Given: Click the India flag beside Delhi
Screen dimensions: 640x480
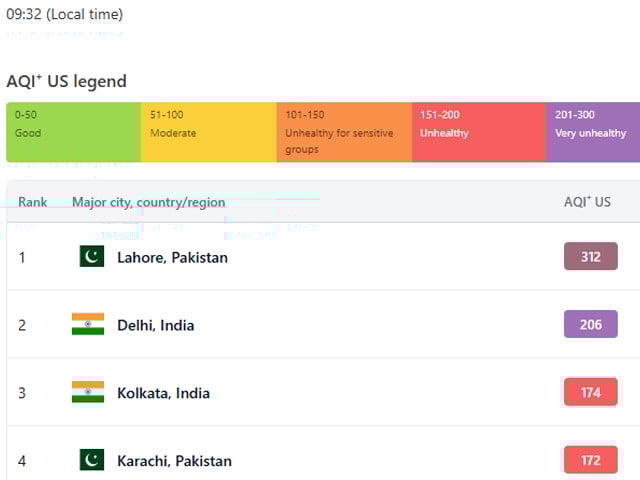Looking at the screenshot, I should [88, 325].
